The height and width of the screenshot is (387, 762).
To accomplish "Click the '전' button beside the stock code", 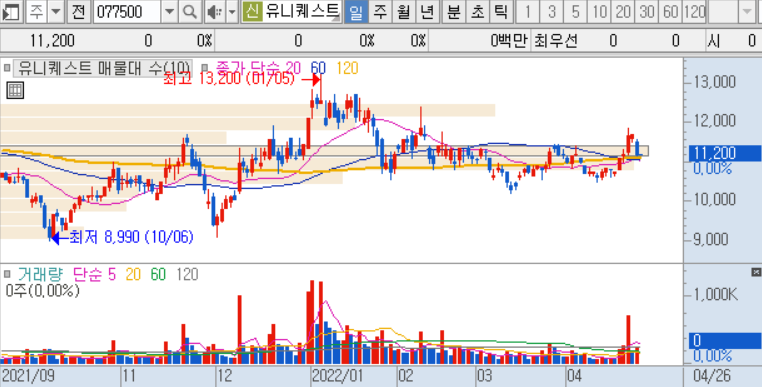I will [79, 12].
